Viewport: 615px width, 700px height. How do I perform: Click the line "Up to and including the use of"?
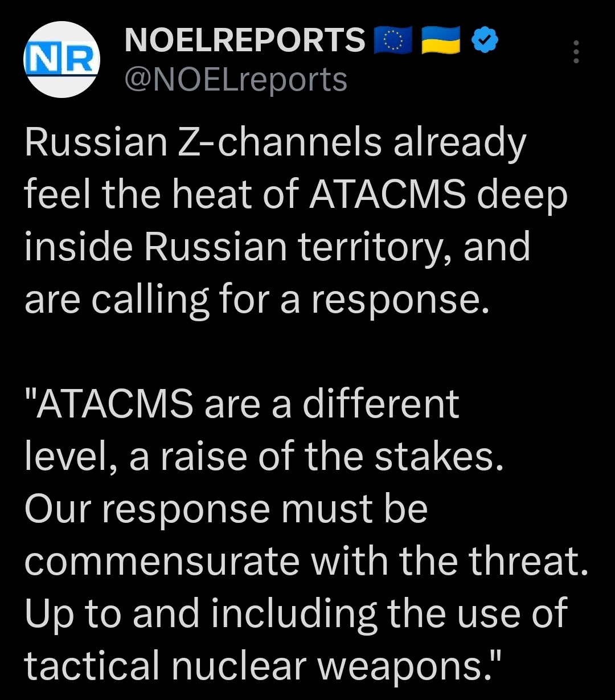[x=296, y=613]
